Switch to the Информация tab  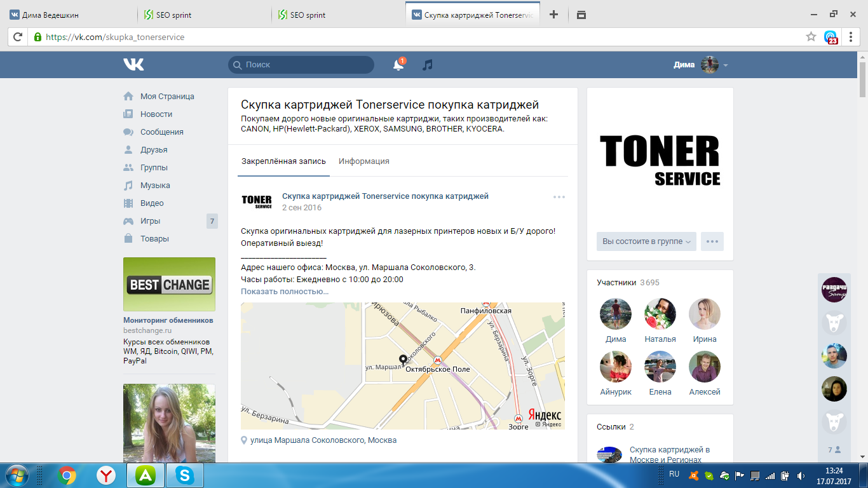[363, 161]
